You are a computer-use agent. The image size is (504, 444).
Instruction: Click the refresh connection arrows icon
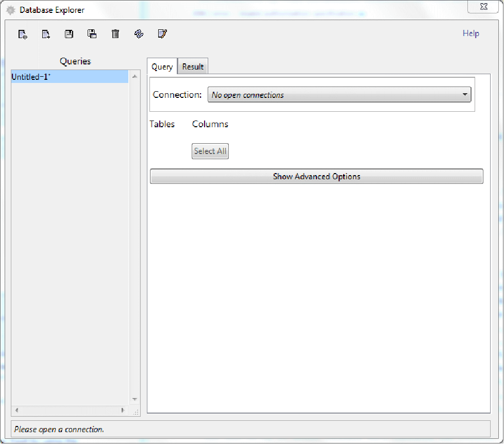pyautogui.click(x=139, y=35)
